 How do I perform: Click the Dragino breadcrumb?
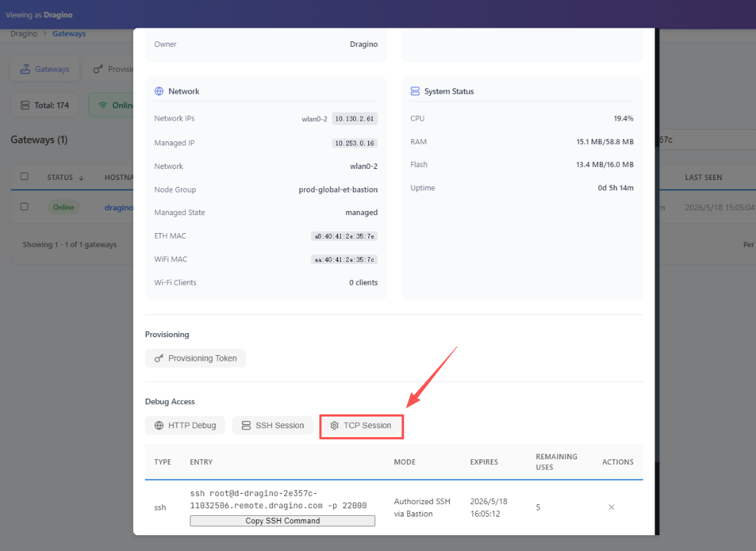[x=23, y=34]
